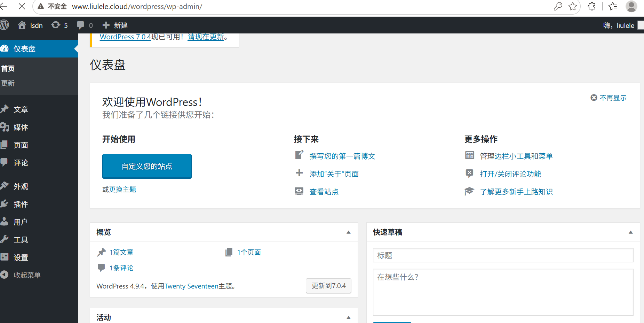
Task: Open the updates icon showing 5
Action: coord(55,25)
